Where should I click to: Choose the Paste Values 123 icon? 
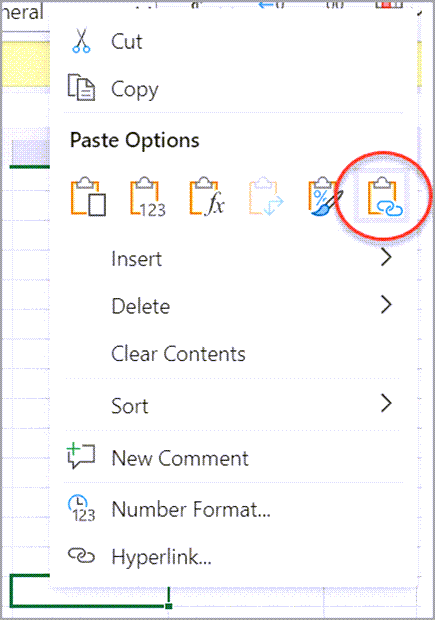pos(148,197)
